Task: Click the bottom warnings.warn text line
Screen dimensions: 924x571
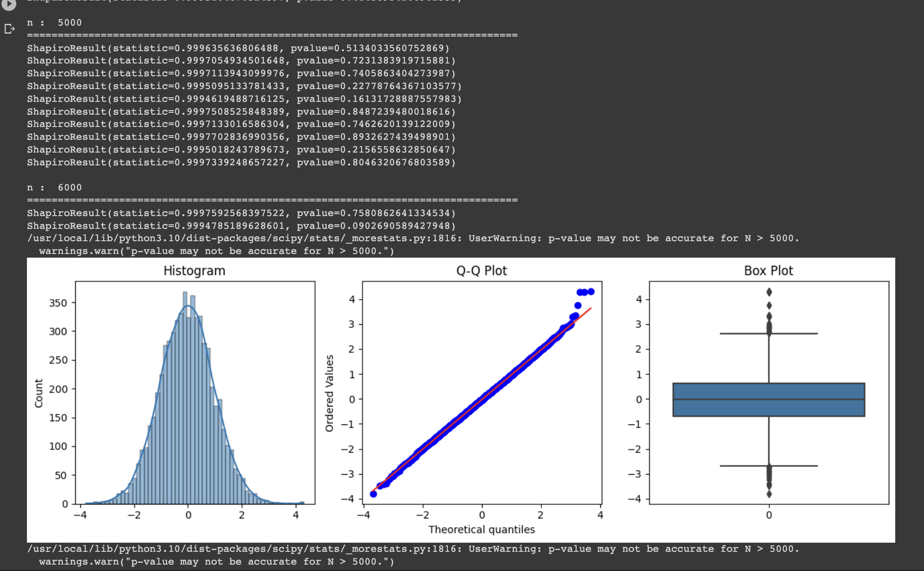Action: pyautogui.click(x=216, y=562)
